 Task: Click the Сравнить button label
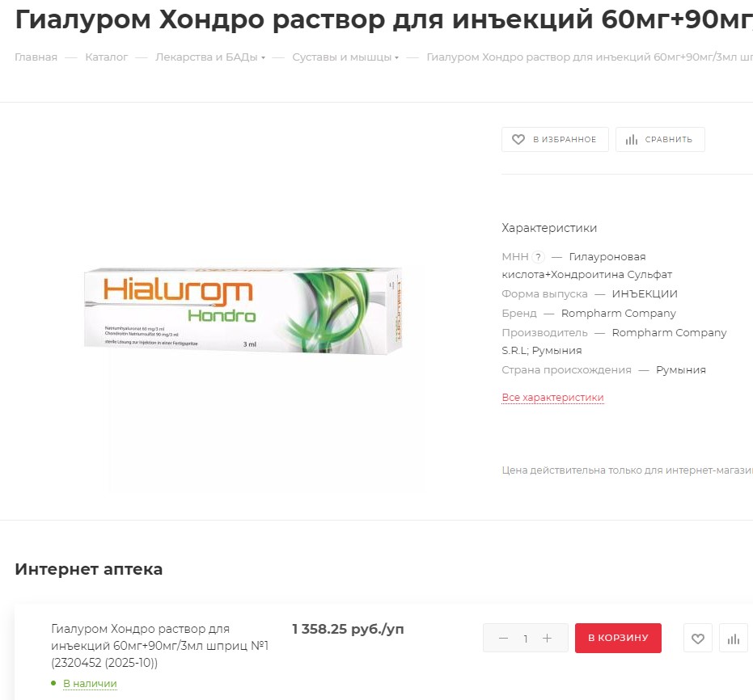(x=668, y=140)
